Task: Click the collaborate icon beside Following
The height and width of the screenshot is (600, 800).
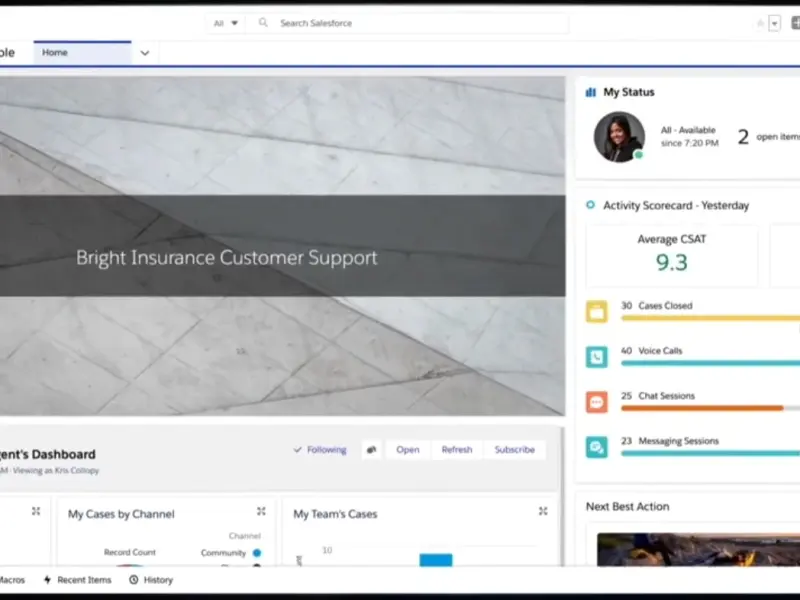Action: 371,450
